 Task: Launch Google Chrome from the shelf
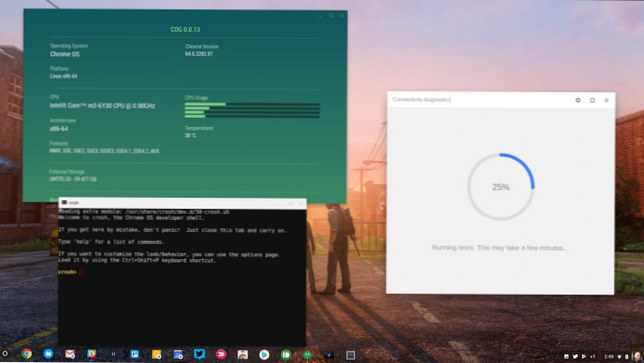coord(27,354)
